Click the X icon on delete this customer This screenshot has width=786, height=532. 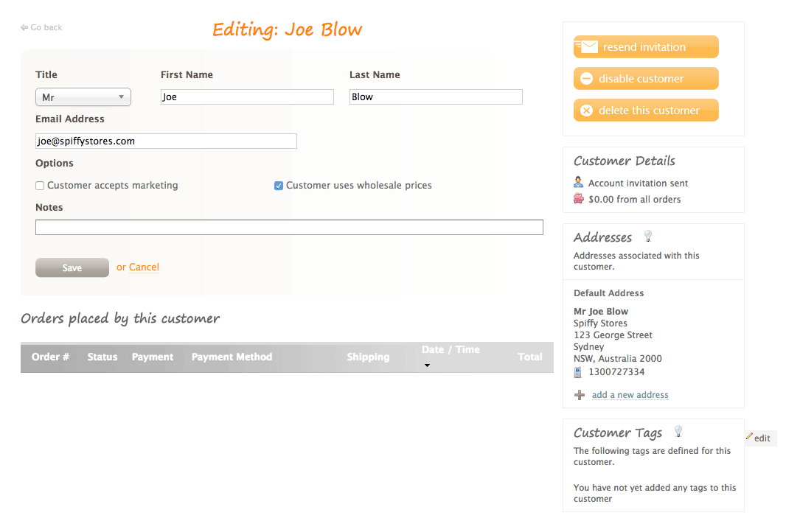pyautogui.click(x=586, y=111)
